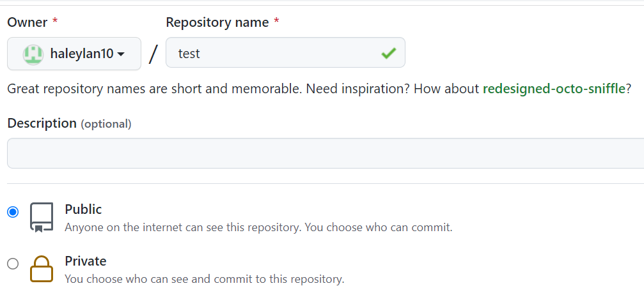This screenshot has width=644, height=302.
Task: Click the Public repository book icon
Action: click(42, 218)
